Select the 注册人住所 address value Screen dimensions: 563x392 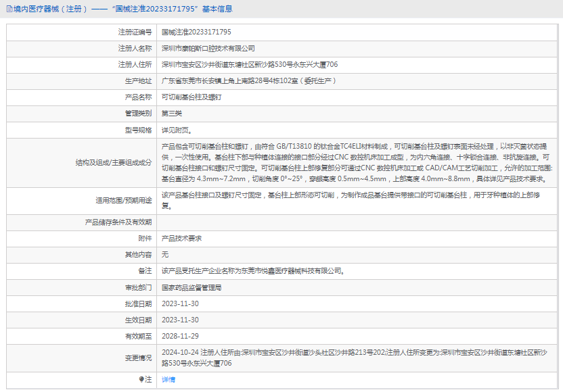click(250, 65)
